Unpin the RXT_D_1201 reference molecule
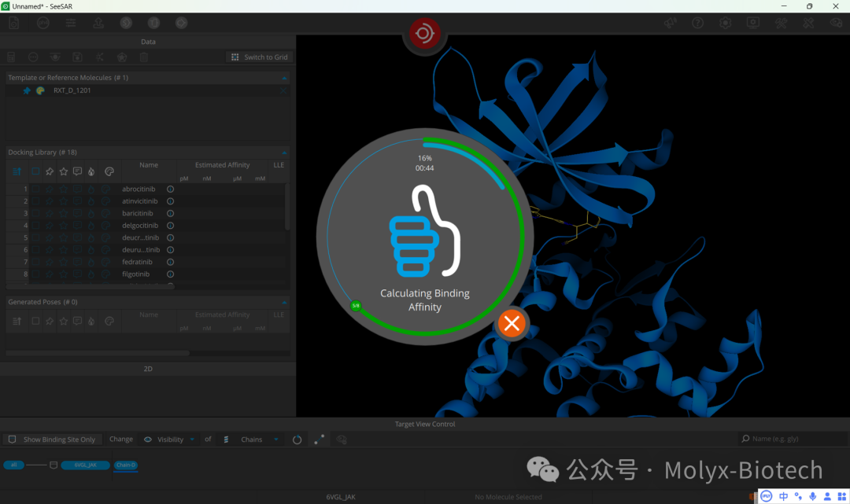The width and height of the screenshot is (850, 504). tap(27, 90)
